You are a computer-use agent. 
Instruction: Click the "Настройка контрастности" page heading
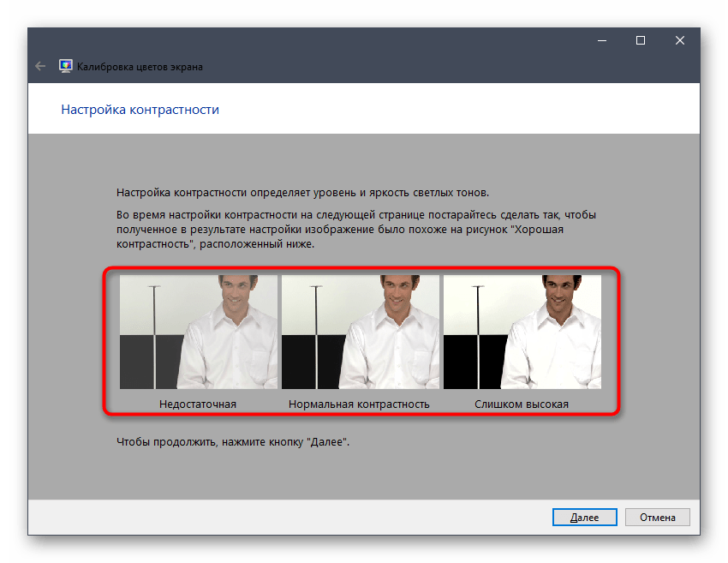click(140, 110)
